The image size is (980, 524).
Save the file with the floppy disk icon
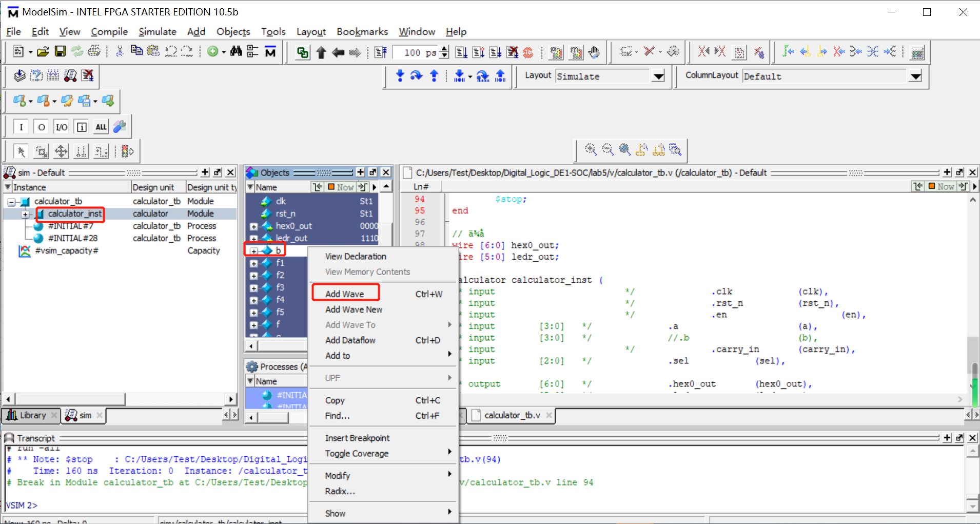(x=60, y=51)
